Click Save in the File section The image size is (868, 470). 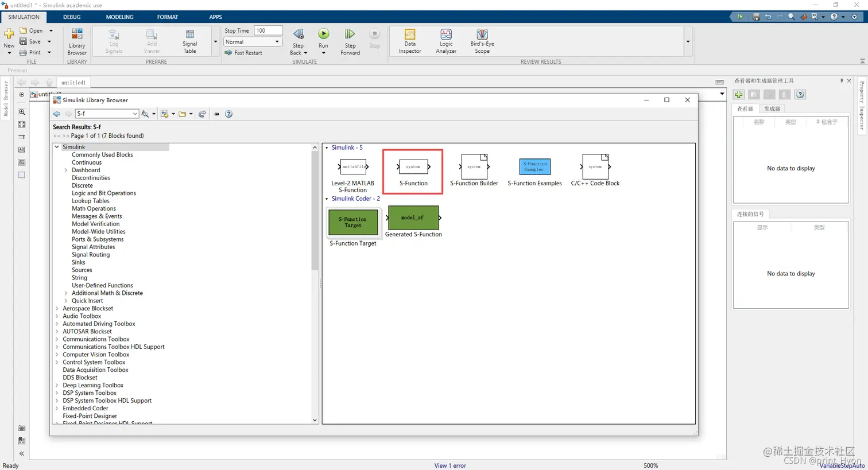(x=30, y=41)
